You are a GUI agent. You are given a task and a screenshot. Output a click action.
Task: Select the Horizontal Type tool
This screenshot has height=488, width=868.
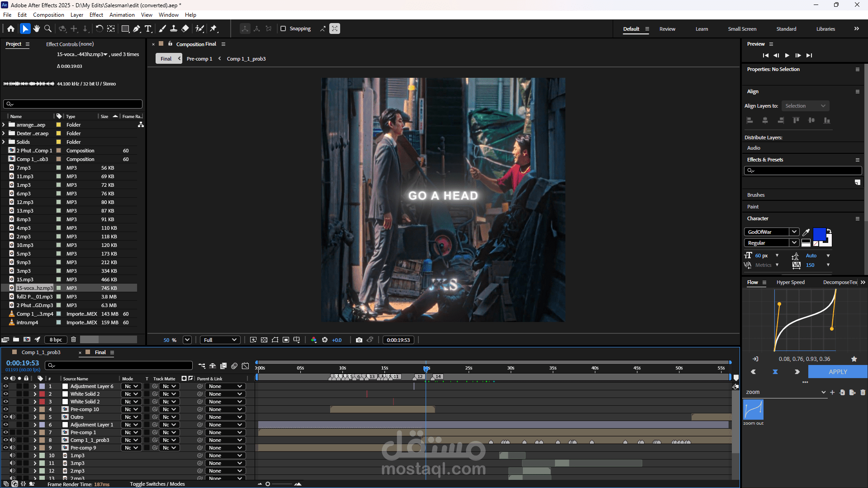(148, 28)
